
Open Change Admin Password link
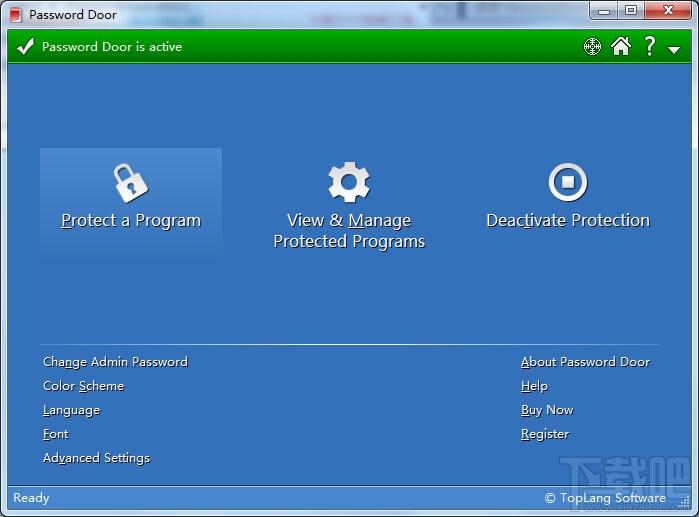coord(115,361)
